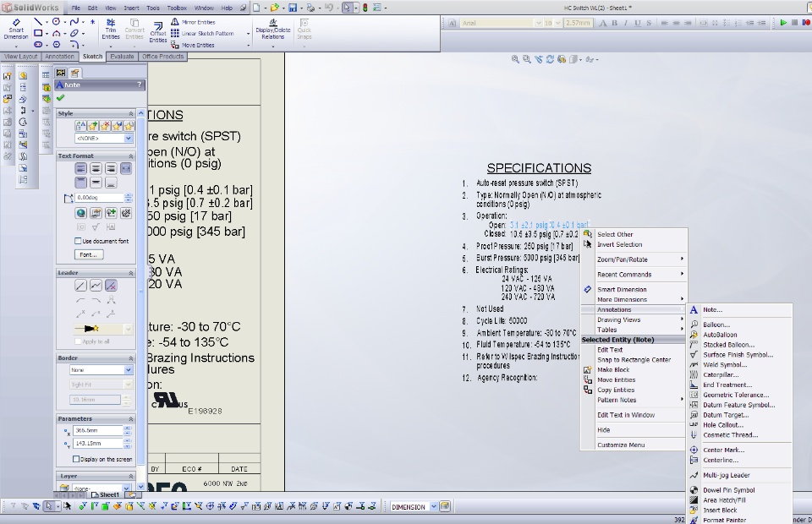Open Display/Delete Relations tool

pyautogui.click(x=273, y=30)
